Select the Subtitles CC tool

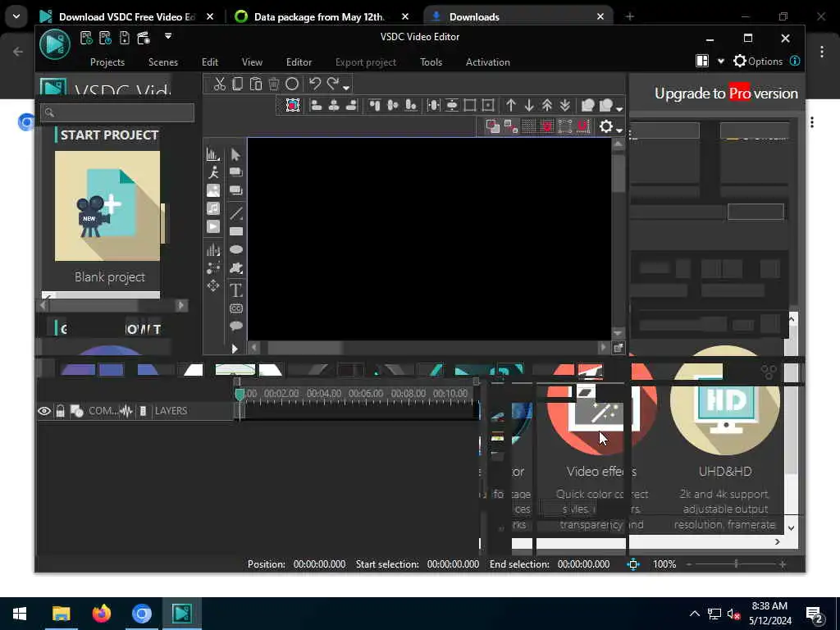[235, 308]
